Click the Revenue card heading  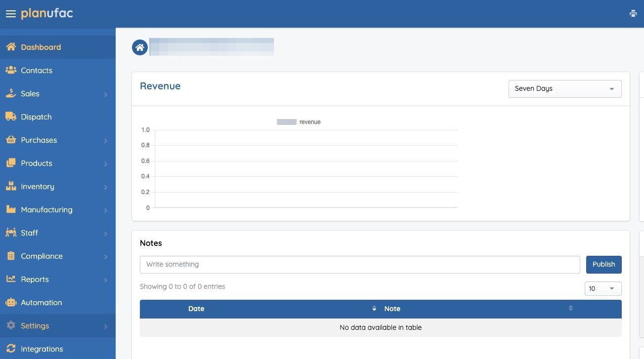tap(160, 86)
